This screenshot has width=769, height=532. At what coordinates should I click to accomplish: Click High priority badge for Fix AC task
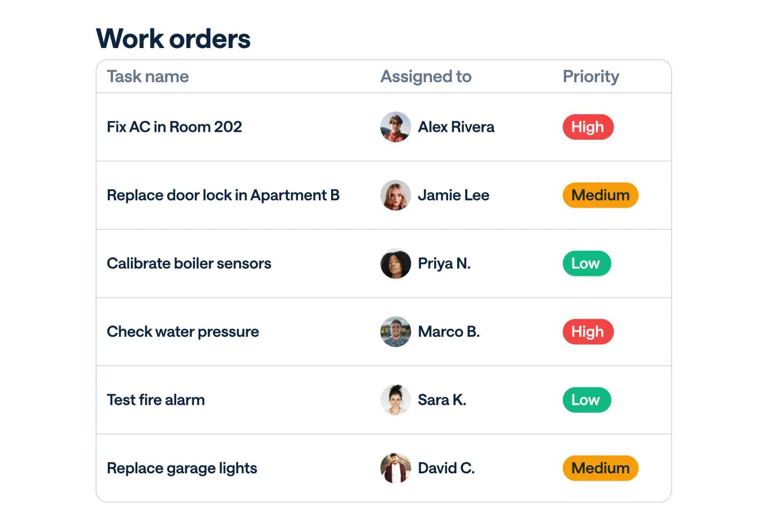tap(587, 127)
